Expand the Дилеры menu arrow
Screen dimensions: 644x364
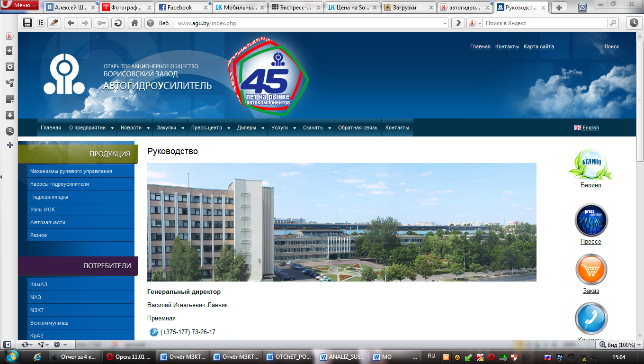click(x=263, y=128)
